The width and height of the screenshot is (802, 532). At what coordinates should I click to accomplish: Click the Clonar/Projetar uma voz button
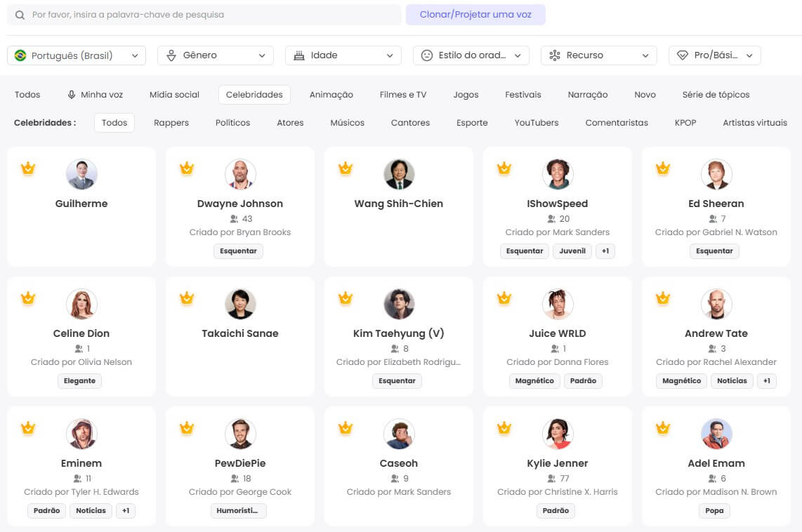coord(475,15)
